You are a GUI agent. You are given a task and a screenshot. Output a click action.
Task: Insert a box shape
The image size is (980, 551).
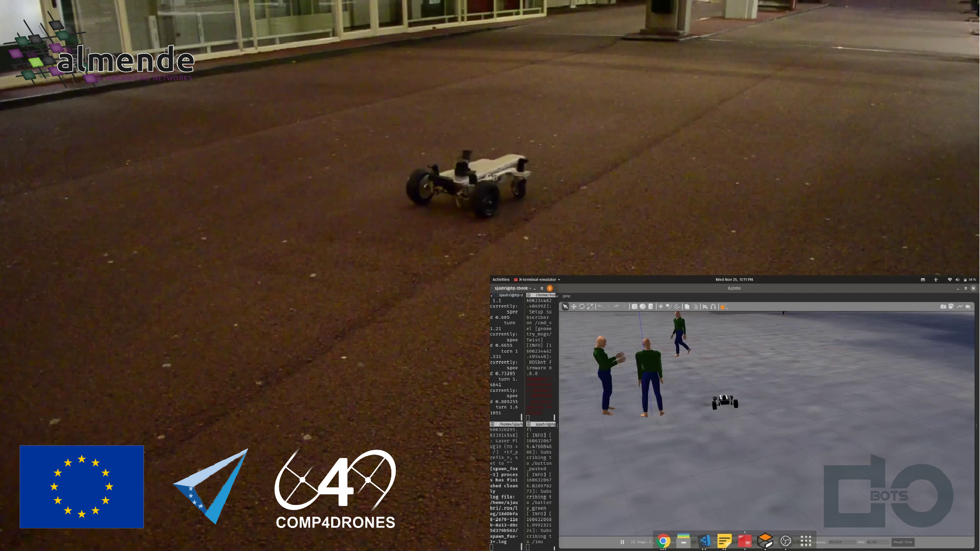[634, 307]
